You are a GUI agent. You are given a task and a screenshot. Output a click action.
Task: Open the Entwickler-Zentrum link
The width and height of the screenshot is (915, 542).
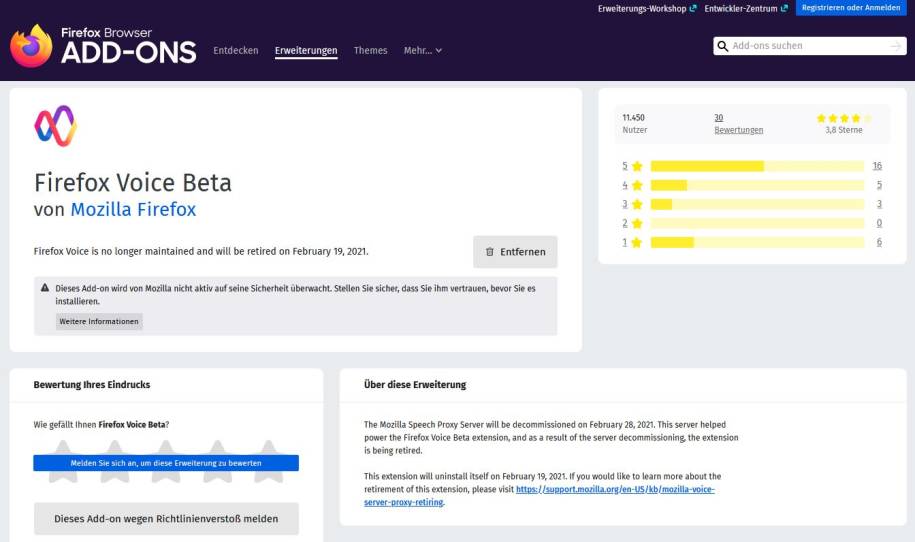[746, 8]
